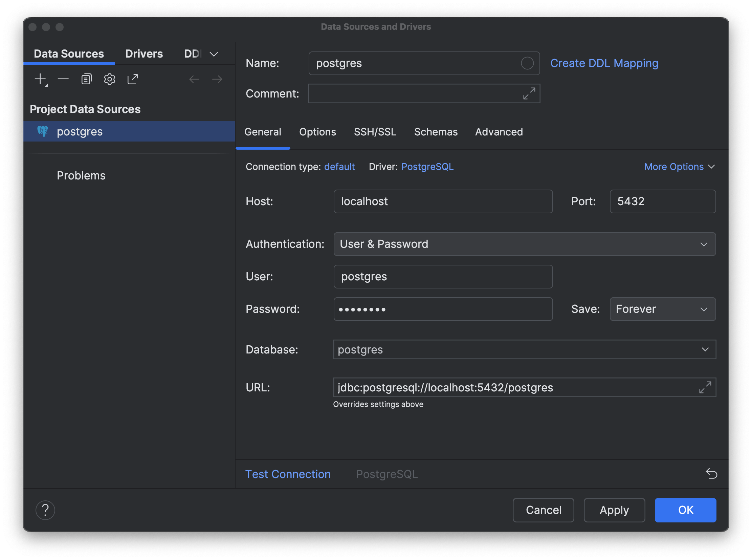The height and width of the screenshot is (560, 752).
Task: Switch to the Drivers tab
Action: (144, 53)
